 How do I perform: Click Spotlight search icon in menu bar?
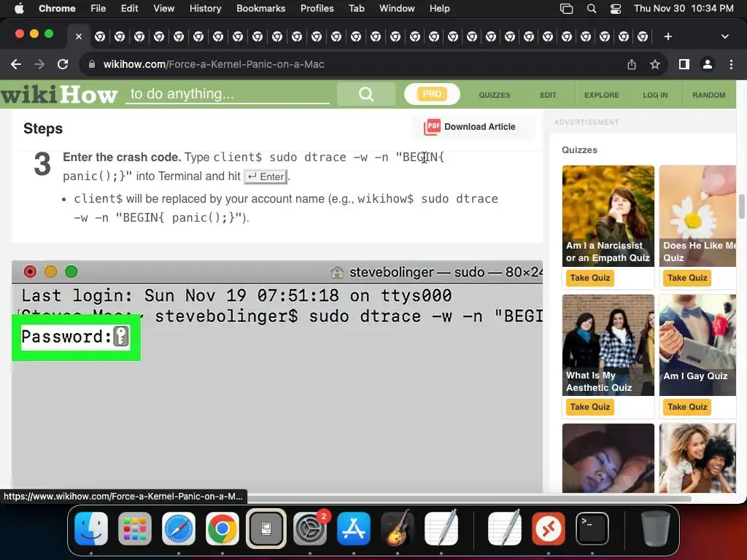click(591, 9)
